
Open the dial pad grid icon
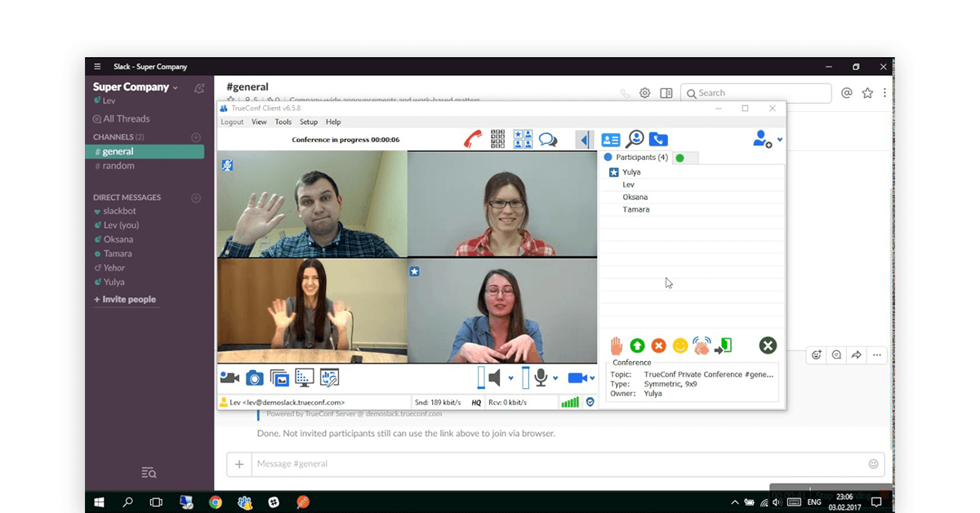click(497, 140)
